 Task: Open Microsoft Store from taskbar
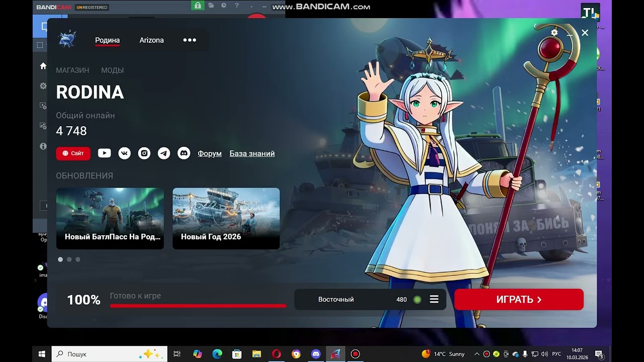237,354
